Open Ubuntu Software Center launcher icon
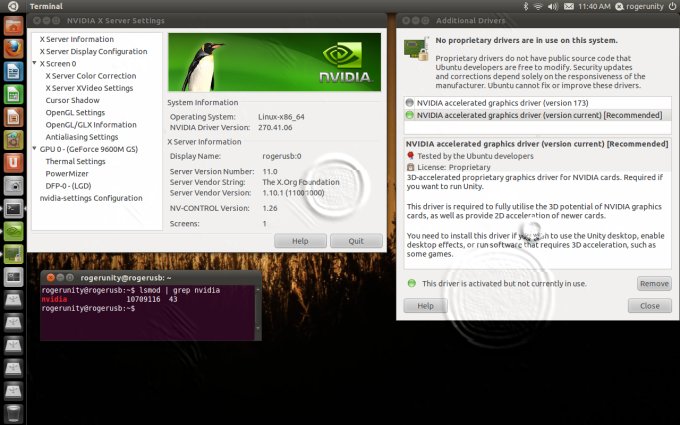 coord(13,140)
